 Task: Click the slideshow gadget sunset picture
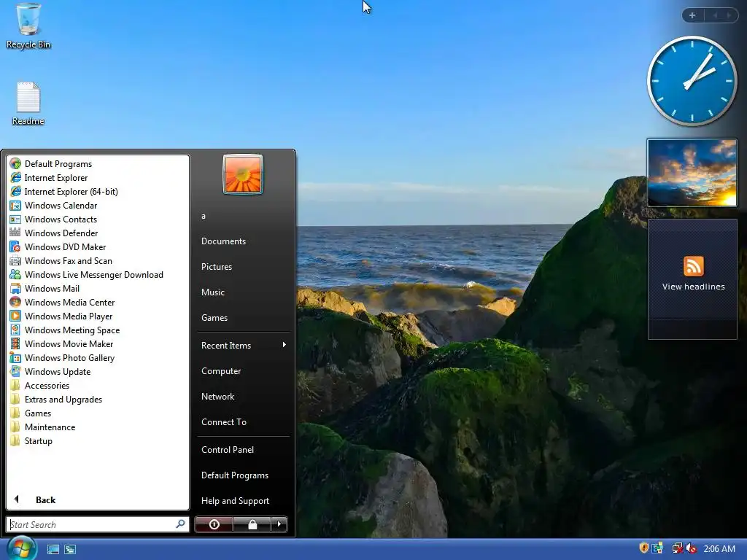[x=692, y=173]
